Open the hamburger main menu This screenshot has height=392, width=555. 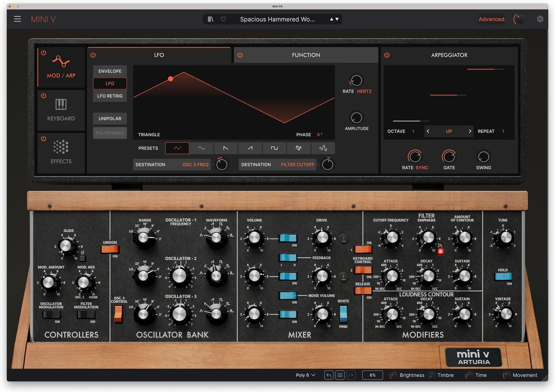[17, 19]
